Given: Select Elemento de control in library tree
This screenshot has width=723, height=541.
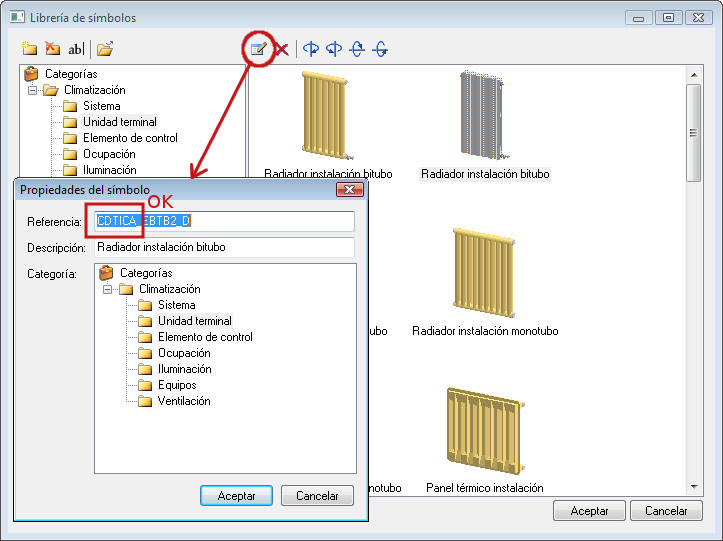Looking at the screenshot, I should coord(130,138).
